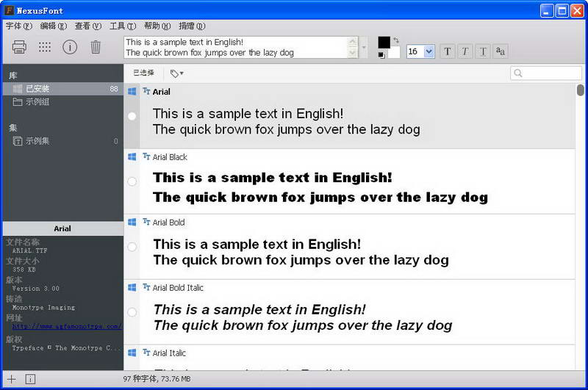Open the tag filter dropdown arrow
This screenshot has width=588, height=390.
[182, 73]
